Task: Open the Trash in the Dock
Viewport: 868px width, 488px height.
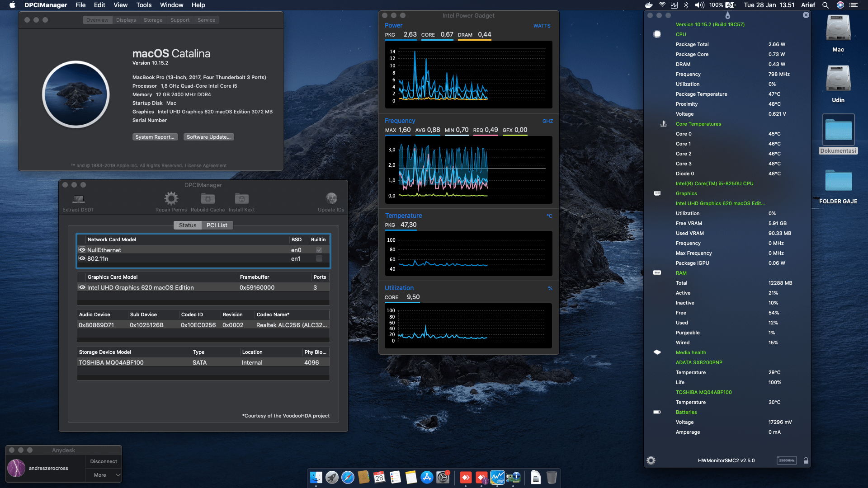Action: click(x=552, y=477)
